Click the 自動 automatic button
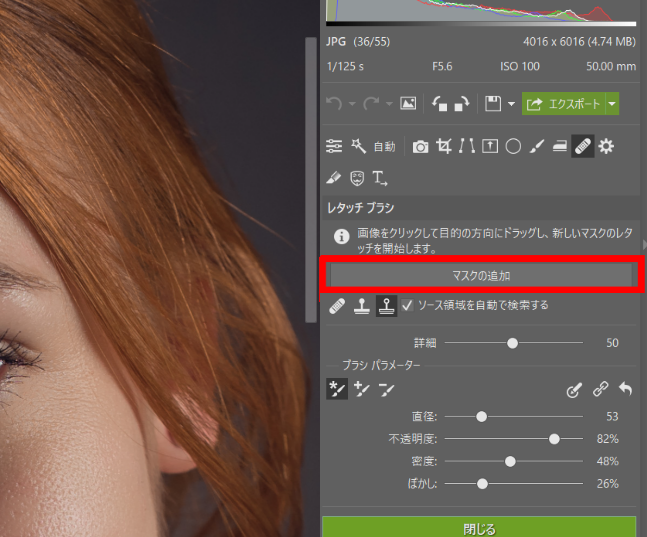The height and width of the screenshot is (537, 647). click(385, 147)
